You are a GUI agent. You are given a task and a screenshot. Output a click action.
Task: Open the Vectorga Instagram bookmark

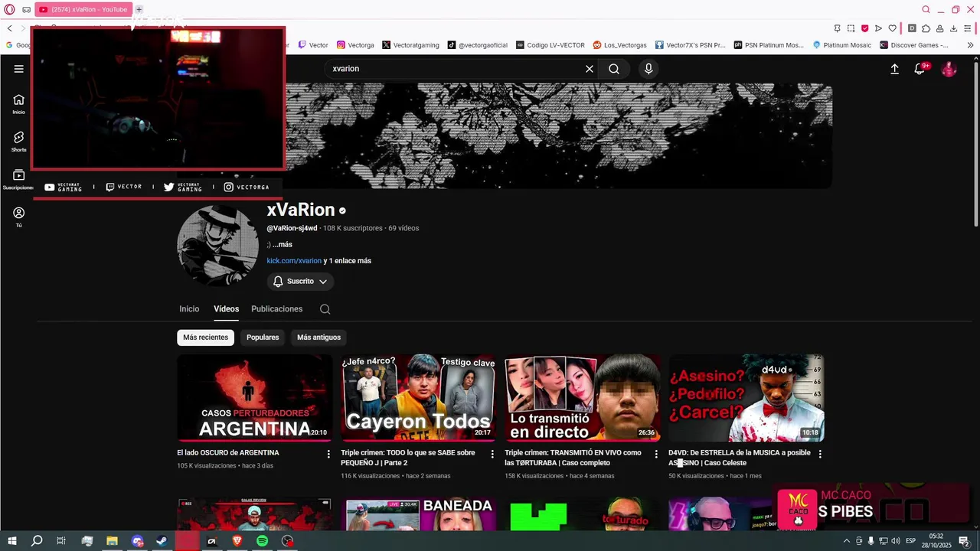(x=355, y=45)
